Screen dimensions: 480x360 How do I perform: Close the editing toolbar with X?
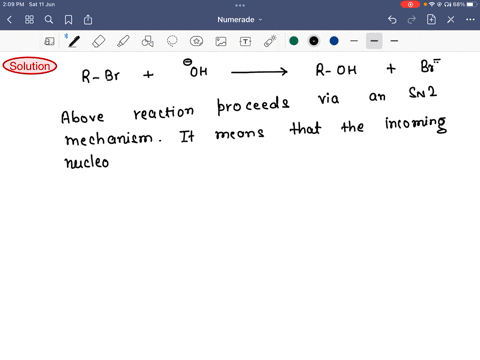(x=451, y=20)
